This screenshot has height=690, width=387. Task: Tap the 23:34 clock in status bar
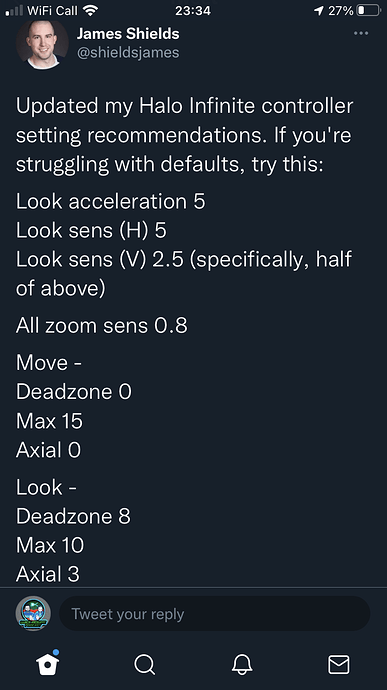tap(193, 11)
